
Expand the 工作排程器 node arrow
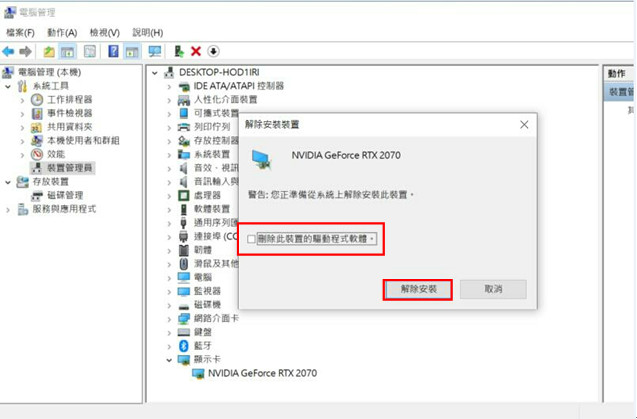tap(22, 100)
